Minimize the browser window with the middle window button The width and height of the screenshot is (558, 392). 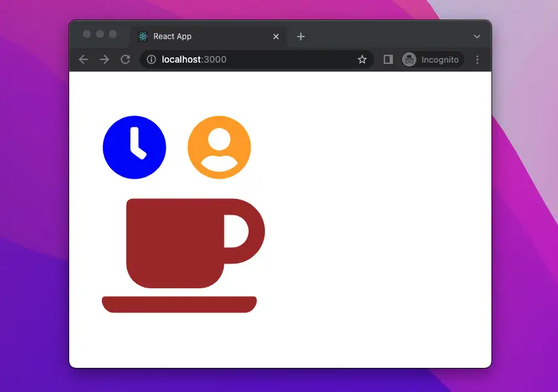(x=100, y=34)
